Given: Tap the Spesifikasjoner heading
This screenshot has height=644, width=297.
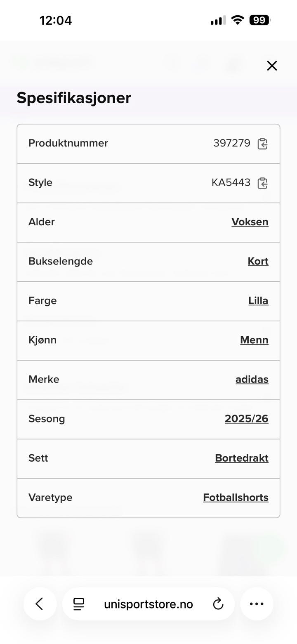Looking at the screenshot, I should click(x=74, y=98).
